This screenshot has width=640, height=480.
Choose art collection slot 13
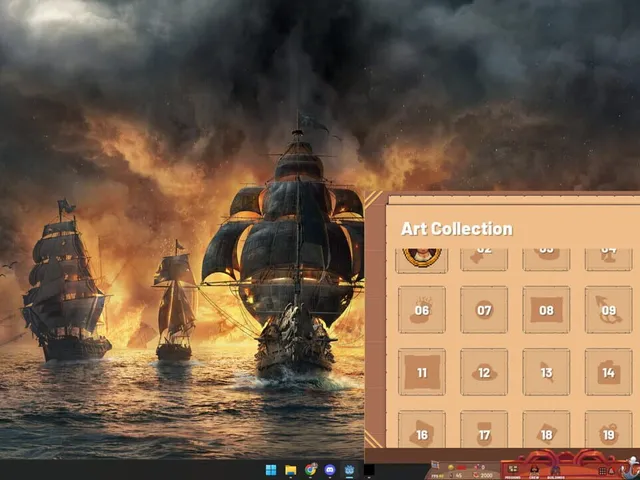point(546,372)
